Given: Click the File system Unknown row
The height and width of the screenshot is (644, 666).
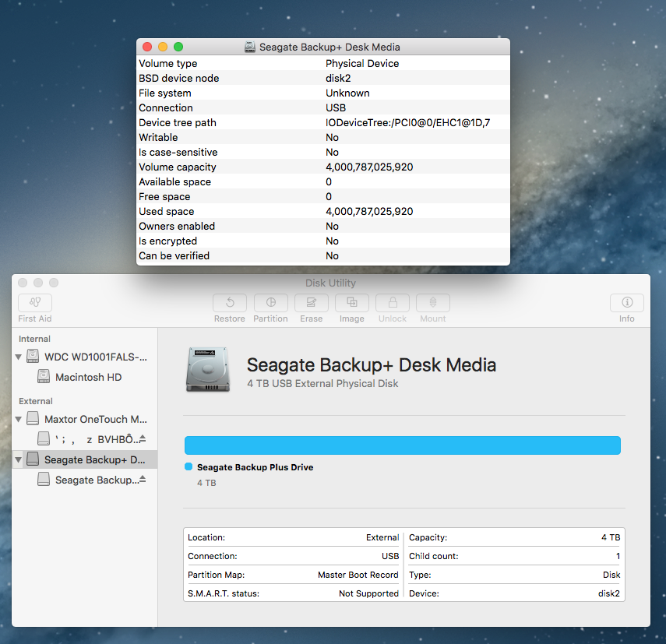Looking at the screenshot, I should [323, 93].
